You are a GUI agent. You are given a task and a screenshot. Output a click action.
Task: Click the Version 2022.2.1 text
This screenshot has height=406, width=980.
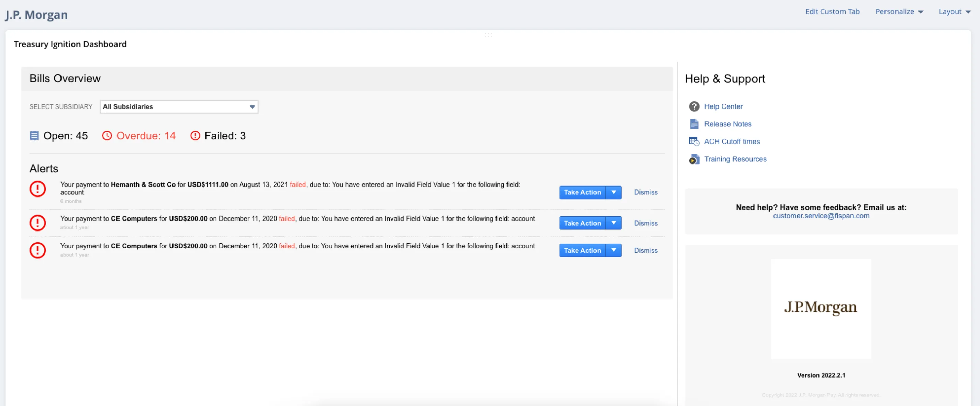click(821, 375)
